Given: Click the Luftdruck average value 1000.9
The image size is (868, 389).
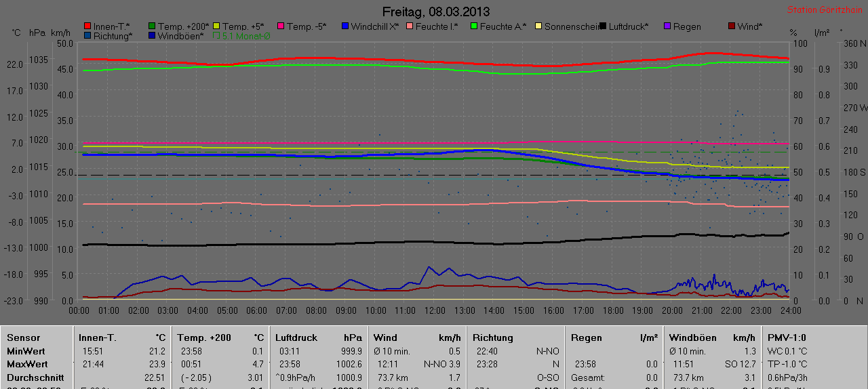Looking at the screenshot, I should tap(349, 377).
